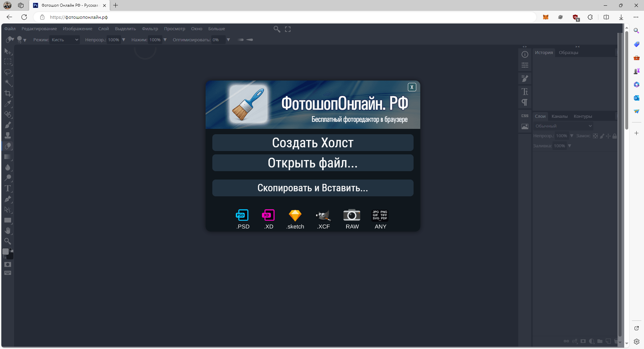The width and height of the screenshot is (644, 349).
Task: Select the Crop tool
Action: pos(8,93)
